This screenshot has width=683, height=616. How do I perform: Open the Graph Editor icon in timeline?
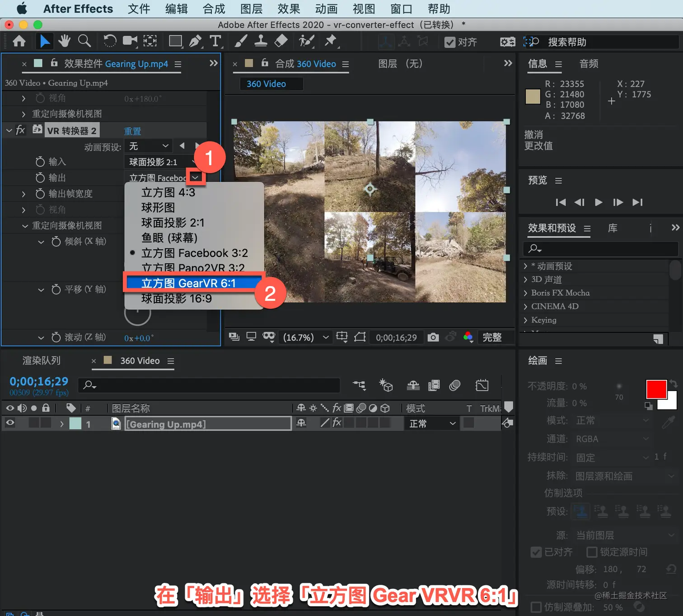click(482, 385)
